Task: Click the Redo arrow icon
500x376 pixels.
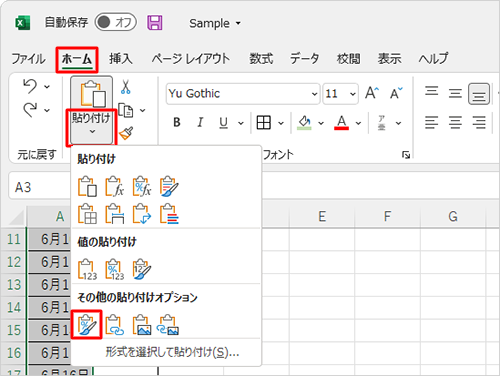Action: click(30, 110)
